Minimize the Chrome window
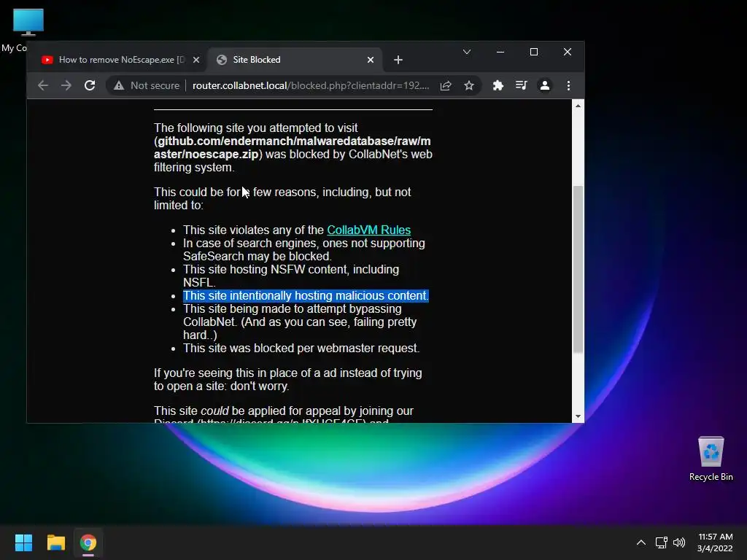Screen dimensions: 747x560 tap(500, 52)
